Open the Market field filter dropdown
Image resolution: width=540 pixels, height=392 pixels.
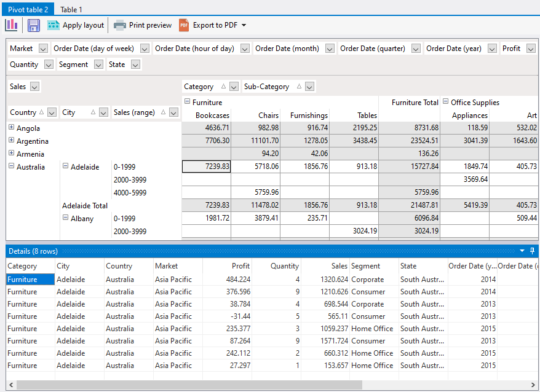pos(43,49)
